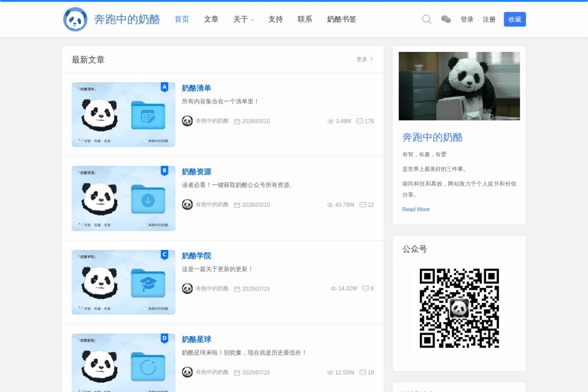588x392 pixels.
Task: Click summary text 这是一篇关于更新的更新！
Action: [x=218, y=269]
